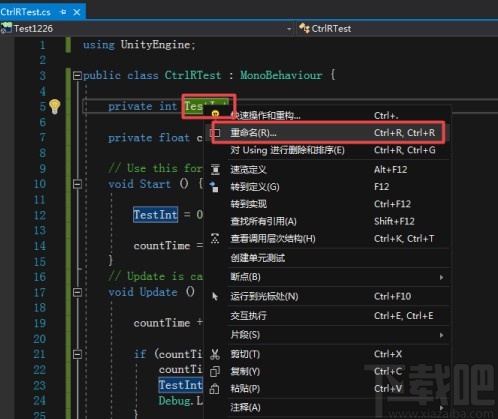Viewport: 498px width, 419px height.
Task: Collapse the Update method at line 17
Action: coord(77,292)
